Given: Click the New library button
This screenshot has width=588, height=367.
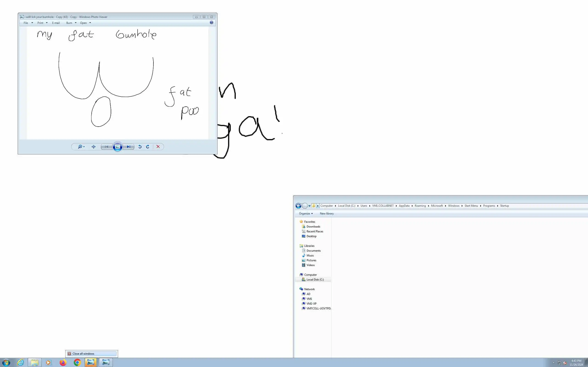Looking at the screenshot, I should pos(327,213).
